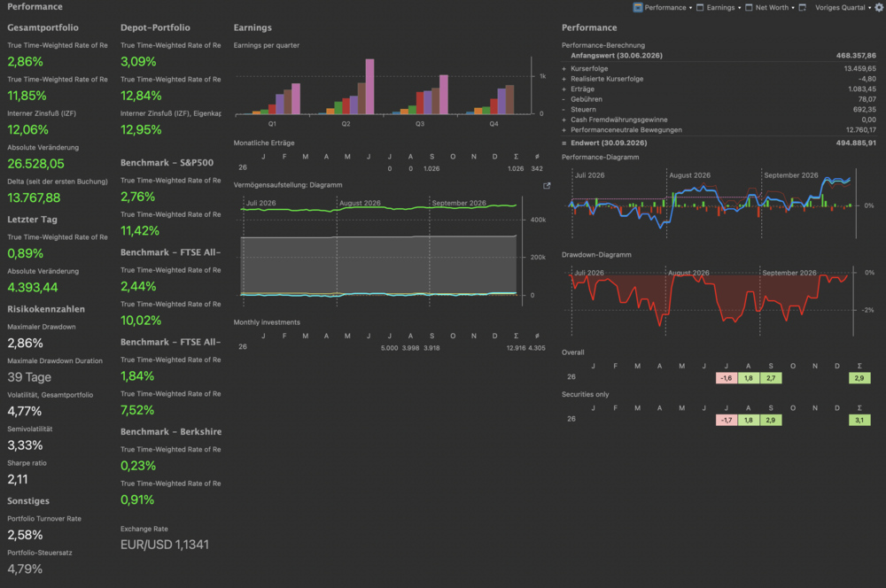Click the 2,9 sum cell in Overall heatmap

point(859,378)
